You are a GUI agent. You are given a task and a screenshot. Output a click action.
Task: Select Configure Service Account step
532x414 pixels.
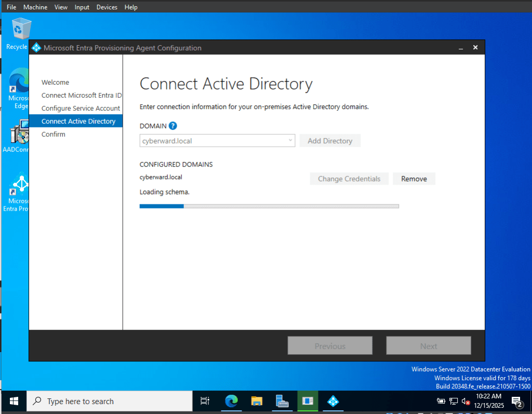point(81,108)
